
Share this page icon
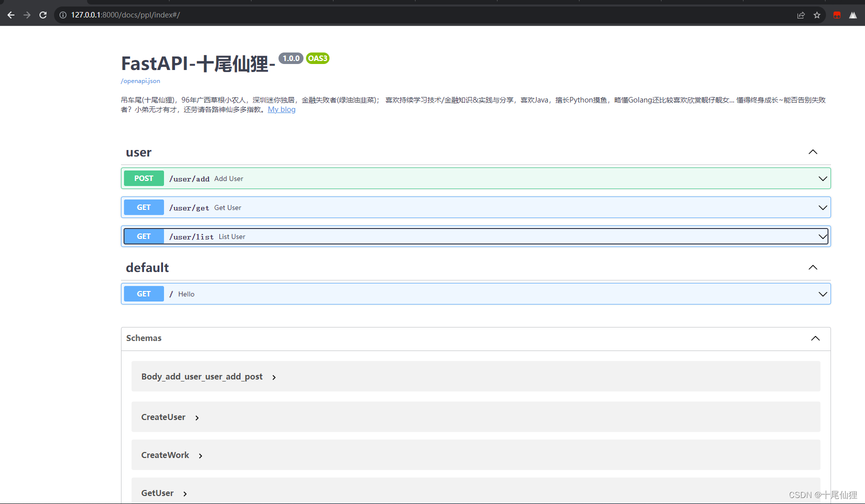point(801,15)
